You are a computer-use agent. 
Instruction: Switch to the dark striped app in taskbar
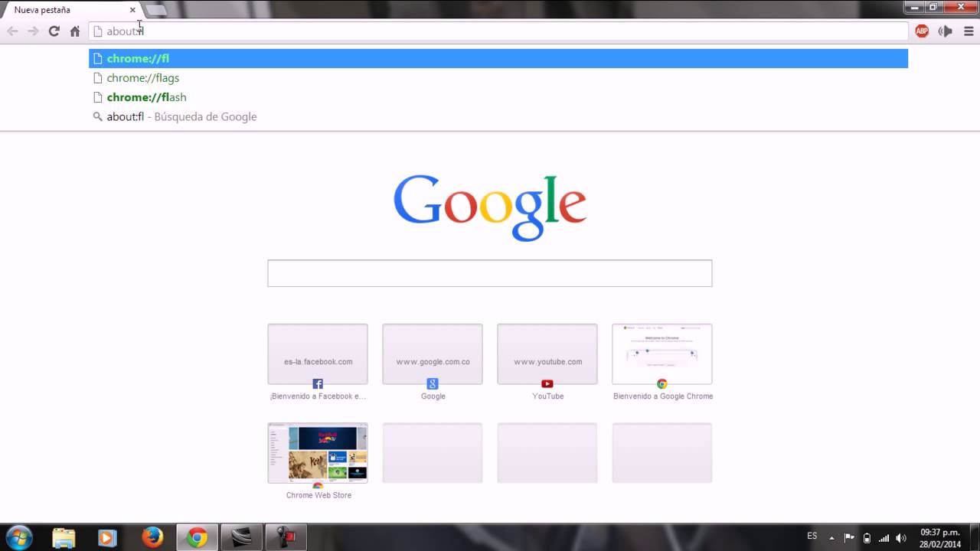click(x=241, y=538)
